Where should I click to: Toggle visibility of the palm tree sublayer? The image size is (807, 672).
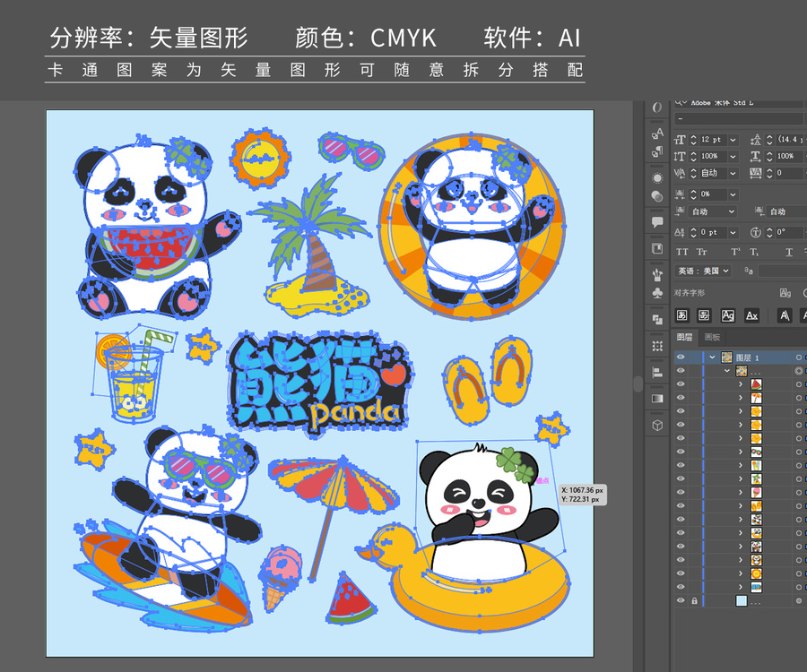point(681,478)
